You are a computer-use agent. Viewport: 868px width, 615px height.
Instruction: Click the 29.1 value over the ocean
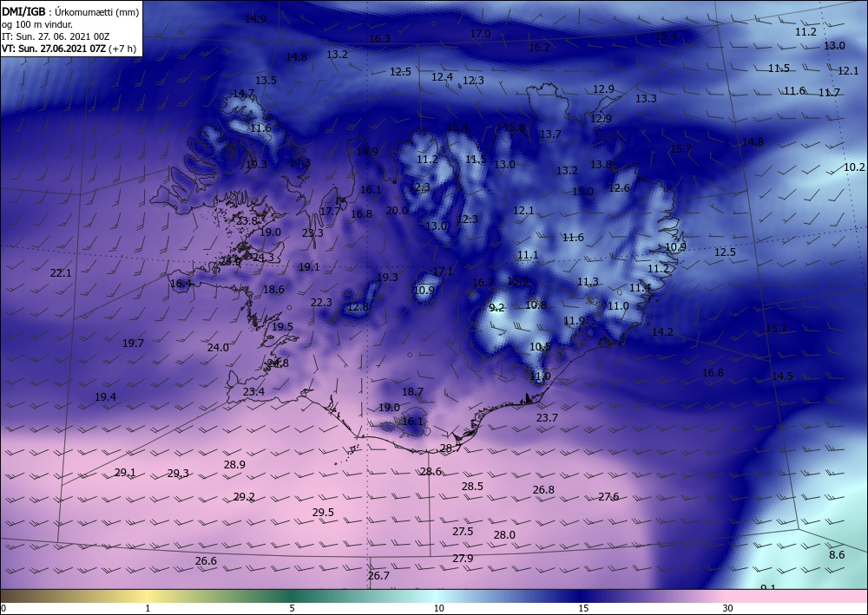[125, 473]
